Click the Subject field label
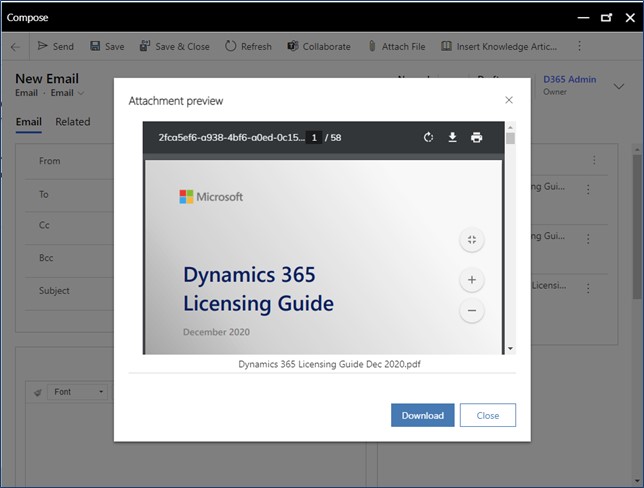 (x=54, y=290)
